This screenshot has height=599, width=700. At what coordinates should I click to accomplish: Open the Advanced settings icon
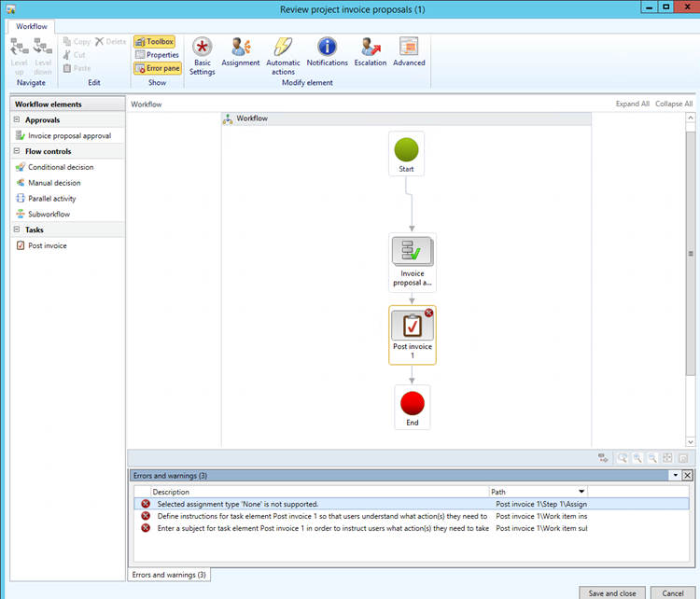pos(409,53)
